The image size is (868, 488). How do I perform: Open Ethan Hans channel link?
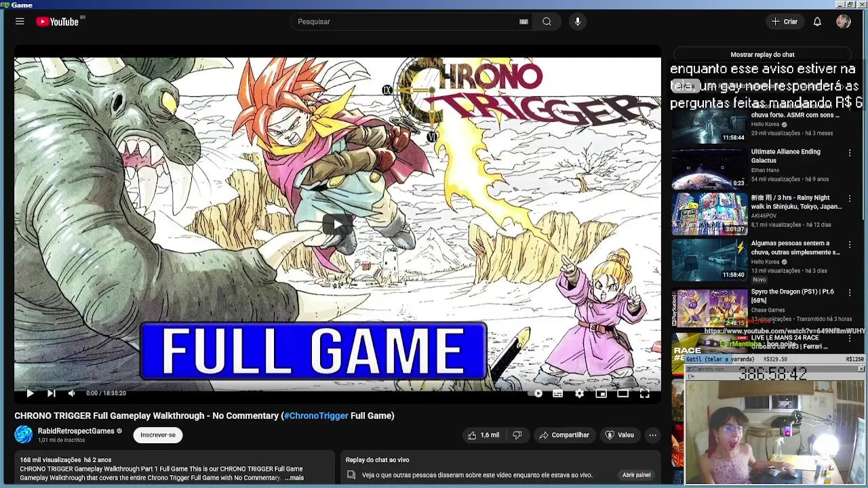coord(765,170)
